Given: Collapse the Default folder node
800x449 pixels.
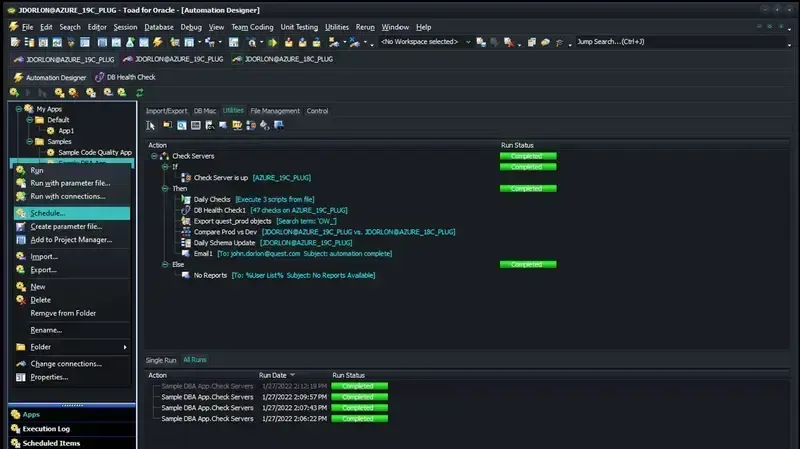Looking at the screenshot, I should [30, 119].
